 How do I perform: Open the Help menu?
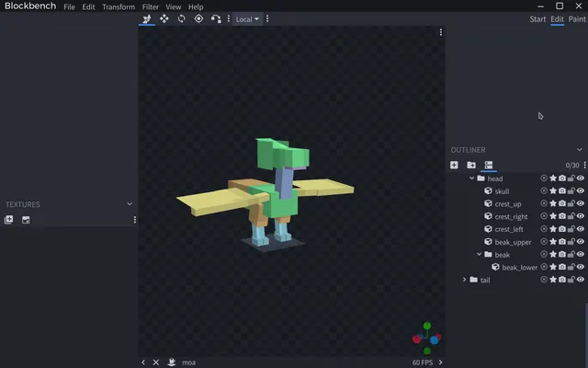point(196,6)
